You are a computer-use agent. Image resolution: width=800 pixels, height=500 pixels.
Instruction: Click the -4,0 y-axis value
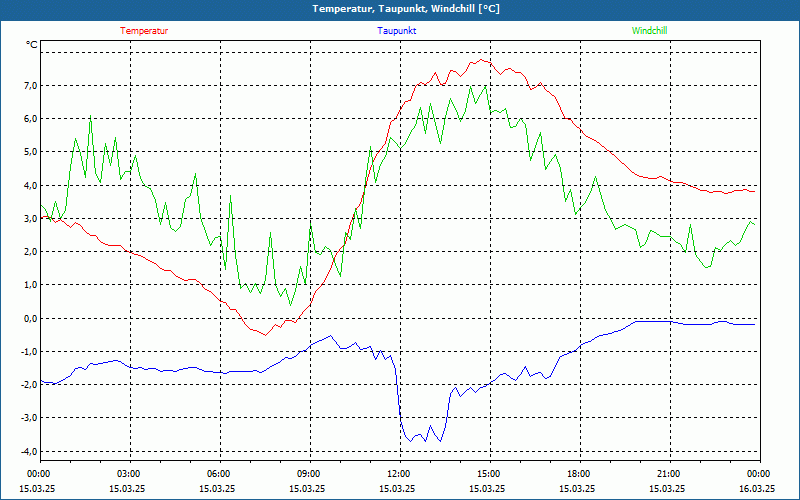pyautogui.click(x=30, y=452)
